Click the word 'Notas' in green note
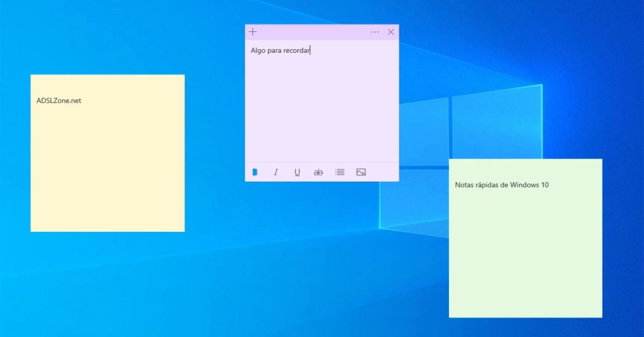Image resolution: width=644 pixels, height=337 pixels. point(465,185)
